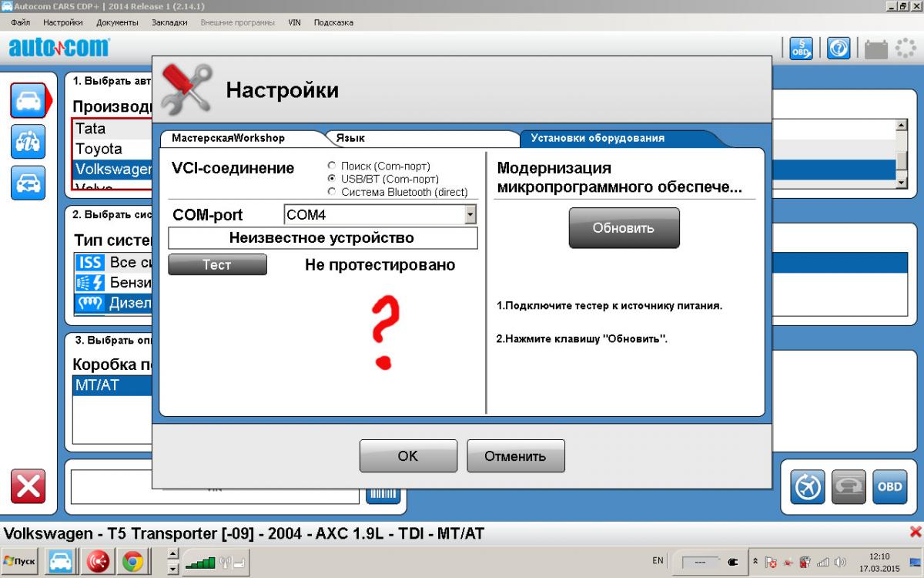
Task: Click the no-flight mode round icon
Action: click(x=808, y=487)
